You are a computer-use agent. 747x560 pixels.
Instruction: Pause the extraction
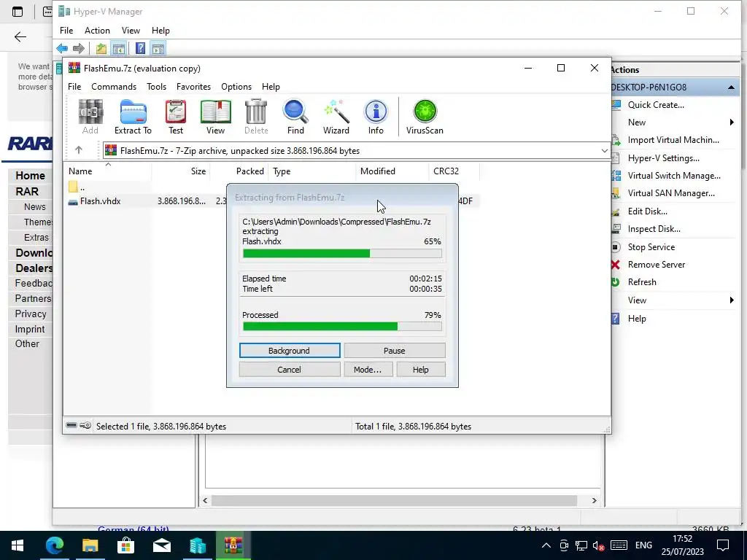[395, 351]
